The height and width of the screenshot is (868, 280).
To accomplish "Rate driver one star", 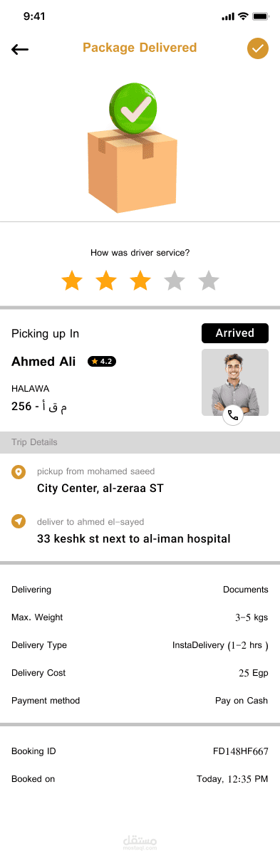I will pos(72,281).
